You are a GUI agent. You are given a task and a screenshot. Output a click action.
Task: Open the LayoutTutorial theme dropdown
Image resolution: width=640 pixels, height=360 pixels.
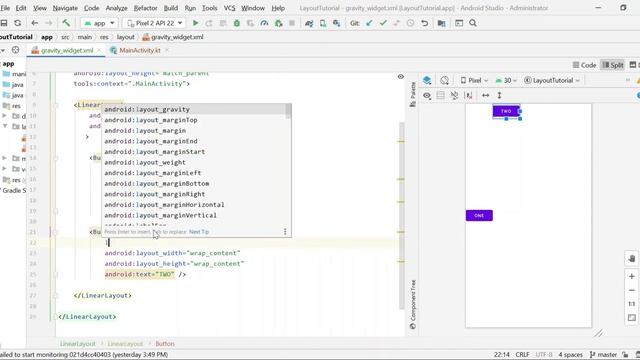pos(552,80)
